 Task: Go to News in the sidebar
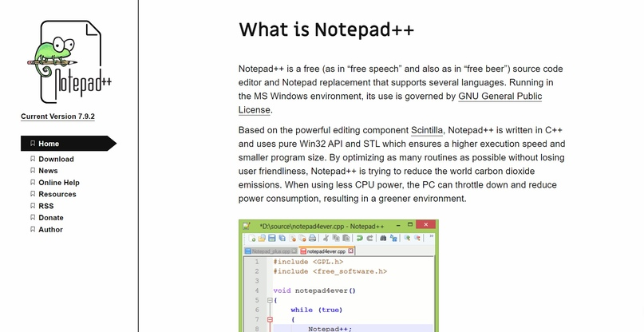click(48, 171)
